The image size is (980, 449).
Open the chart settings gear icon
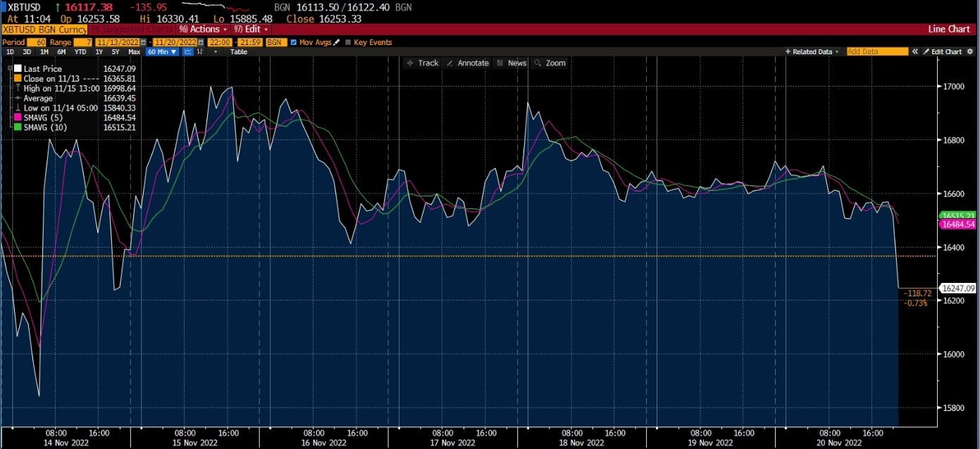(x=970, y=51)
